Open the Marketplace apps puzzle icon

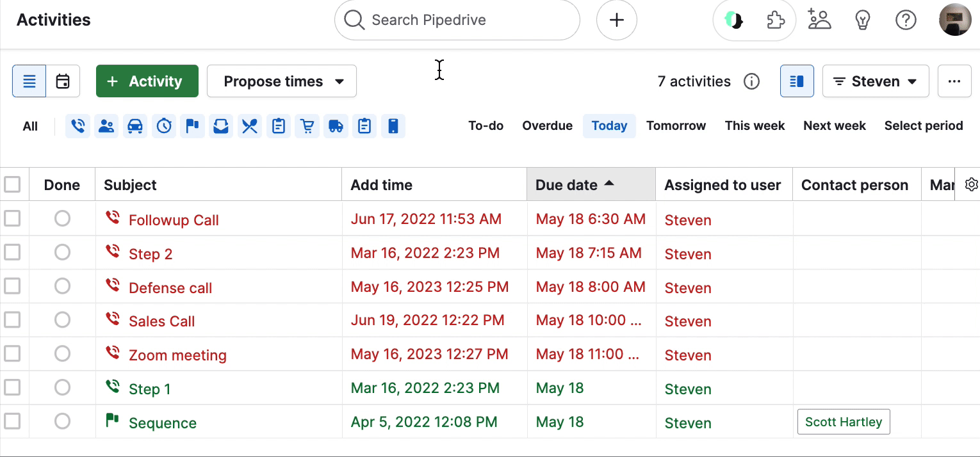tap(776, 20)
